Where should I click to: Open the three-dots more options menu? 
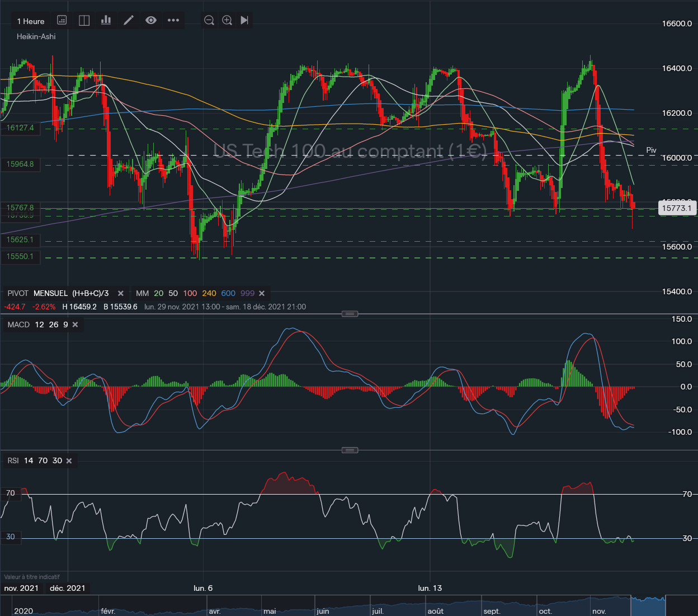point(173,20)
